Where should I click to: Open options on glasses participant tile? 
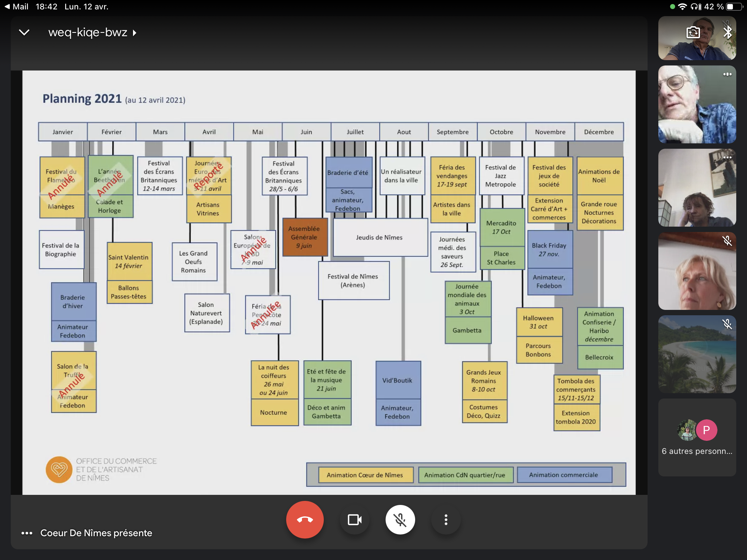(727, 74)
